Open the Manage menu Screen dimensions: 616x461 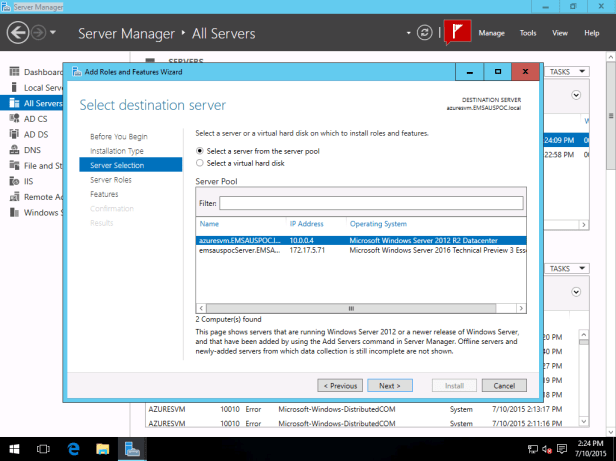(x=491, y=33)
